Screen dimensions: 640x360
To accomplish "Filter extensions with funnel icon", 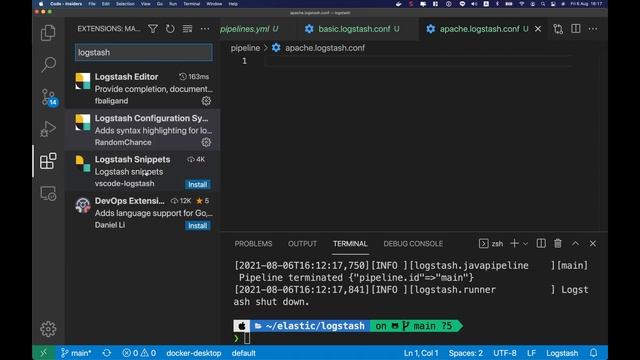I will tap(153, 29).
